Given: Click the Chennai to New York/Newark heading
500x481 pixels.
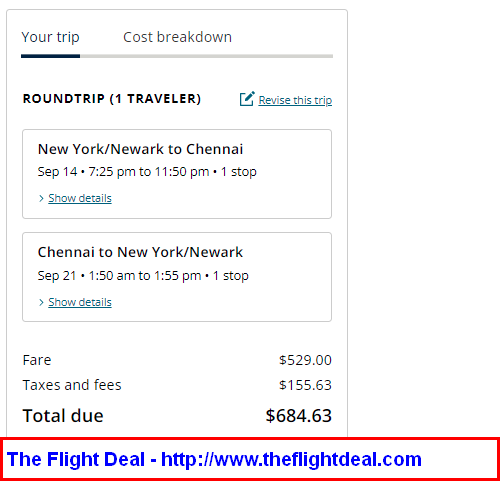Looking at the screenshot, I should point(140,252).
